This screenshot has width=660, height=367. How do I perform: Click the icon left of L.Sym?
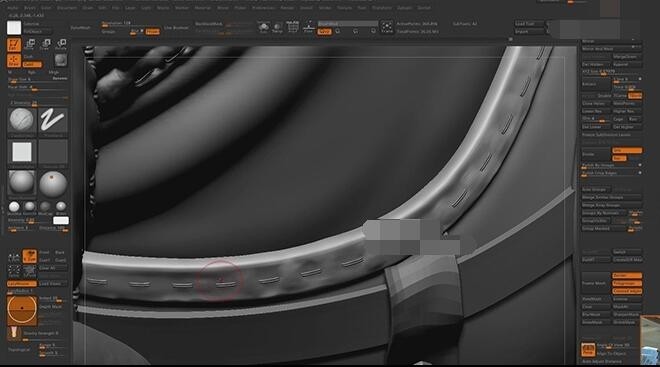[14, 257]
